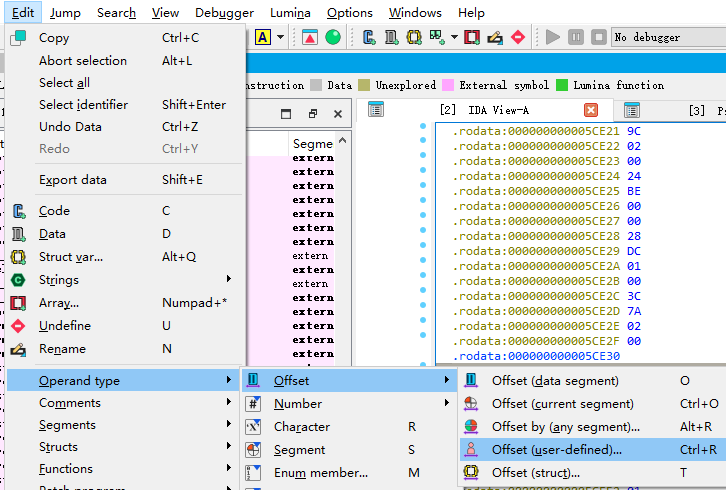The image size is (726, 490).
Task: Choose Enum member... entry
Action: point(349,473)
